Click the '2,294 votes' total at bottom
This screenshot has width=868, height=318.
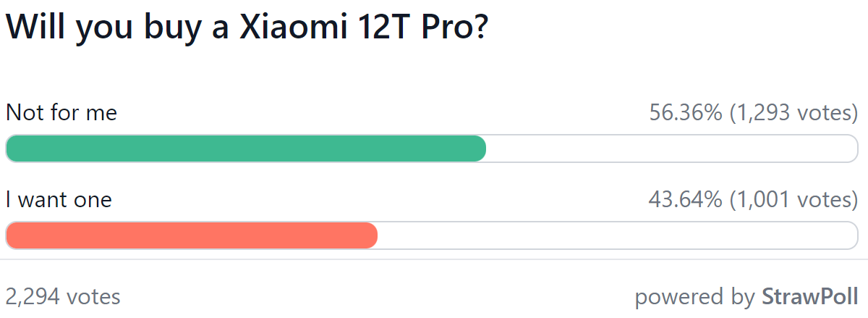click(63, 296)
